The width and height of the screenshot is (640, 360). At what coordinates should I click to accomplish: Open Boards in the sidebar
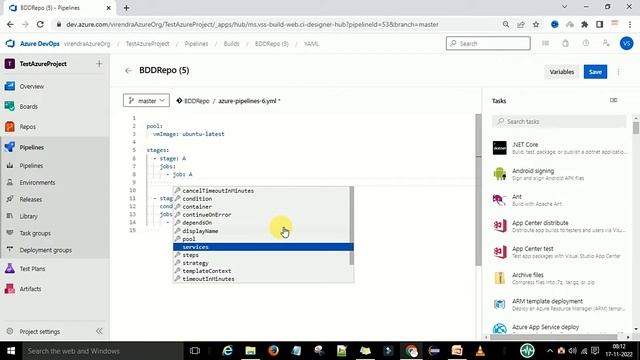pos(28,107)
